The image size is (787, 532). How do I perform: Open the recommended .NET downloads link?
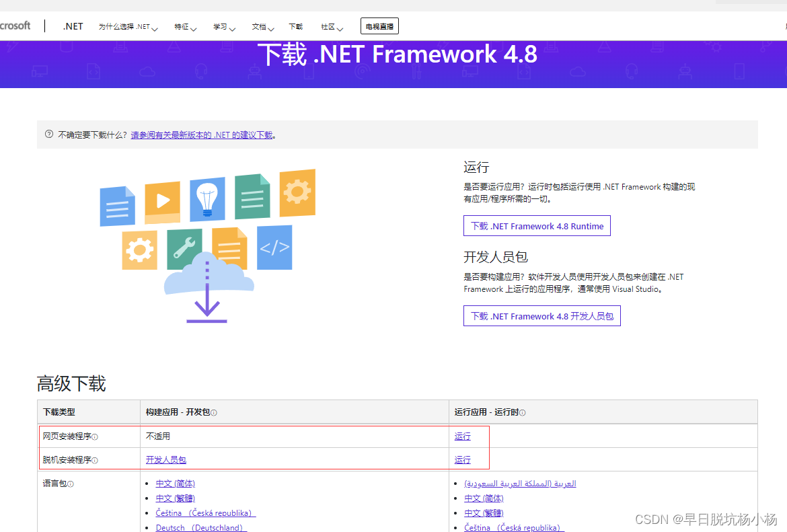pyautogui.click(x=202, y=135)
